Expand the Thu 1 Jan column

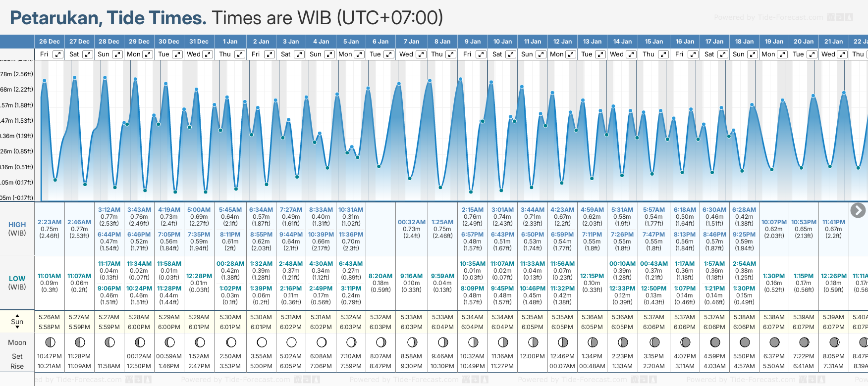click(x=239, y=54)
